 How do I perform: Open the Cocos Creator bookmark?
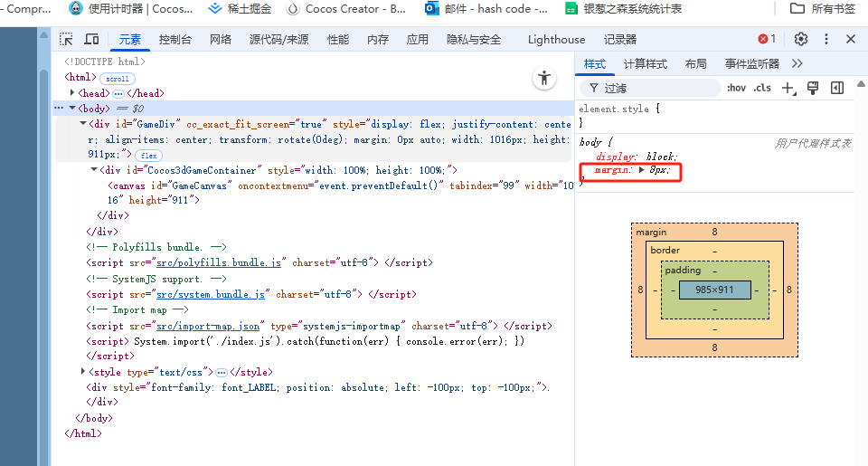point(346,8)
